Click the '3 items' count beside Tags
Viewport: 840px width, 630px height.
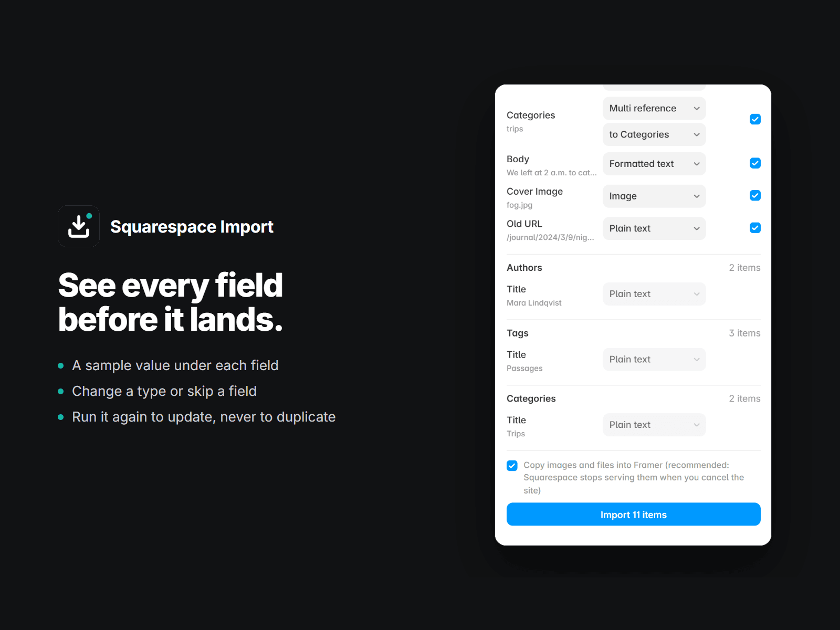(x=744, y=333)
